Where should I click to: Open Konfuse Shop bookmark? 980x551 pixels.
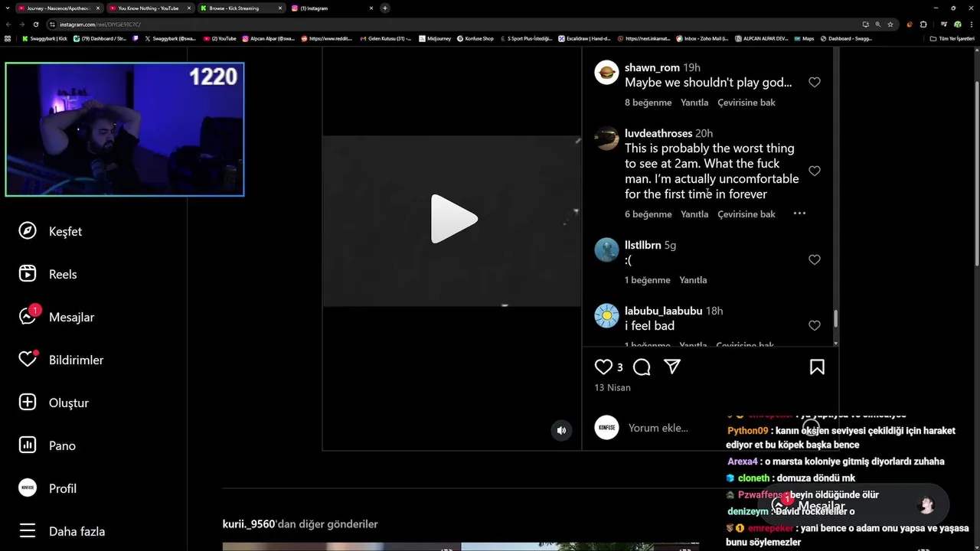(475, 38)
